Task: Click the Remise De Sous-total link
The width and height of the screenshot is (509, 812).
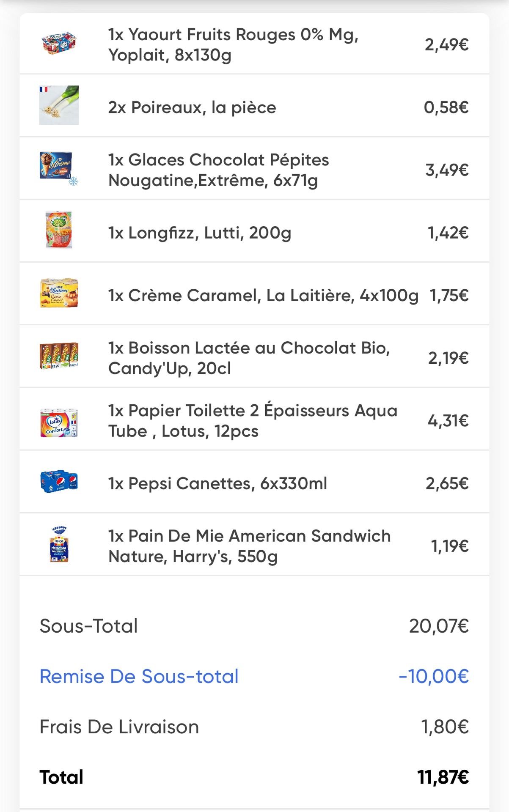Action: point(139,676)
